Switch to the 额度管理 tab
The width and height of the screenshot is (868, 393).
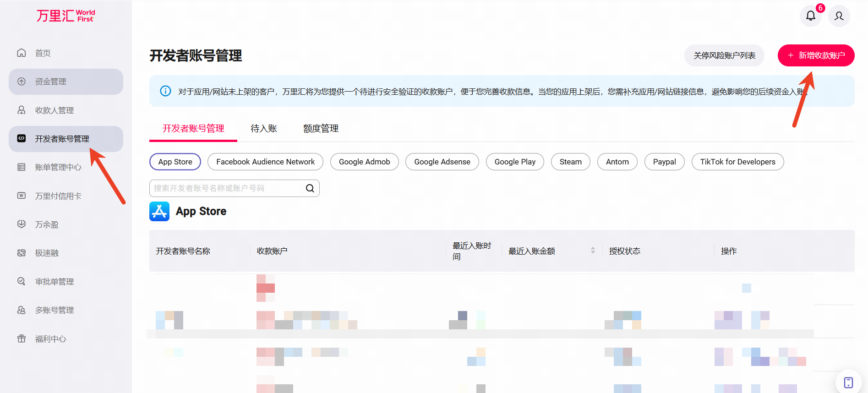pos(321,129)
